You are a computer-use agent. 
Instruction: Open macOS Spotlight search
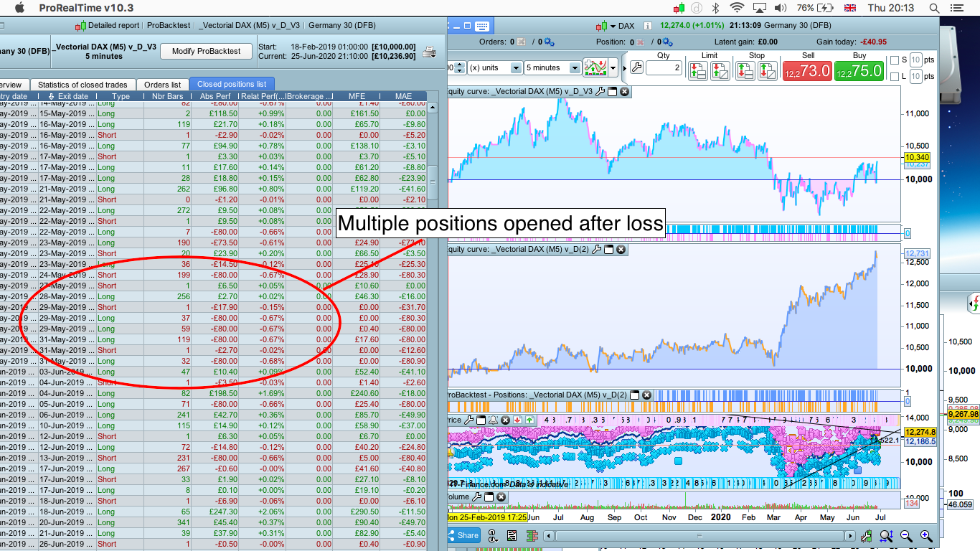click(x=934, y=8)
